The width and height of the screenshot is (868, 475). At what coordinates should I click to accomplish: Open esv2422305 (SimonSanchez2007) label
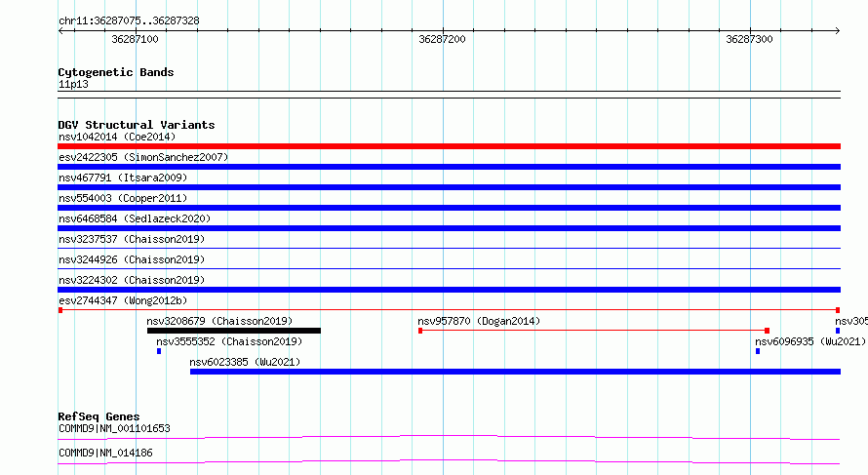[x=143, y=157]
